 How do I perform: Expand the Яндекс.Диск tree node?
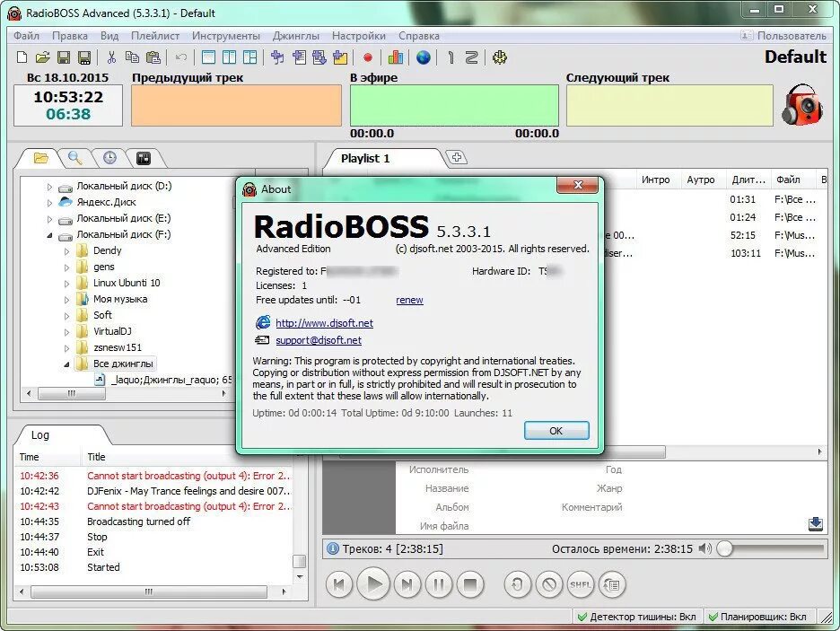tap(50, 203)
